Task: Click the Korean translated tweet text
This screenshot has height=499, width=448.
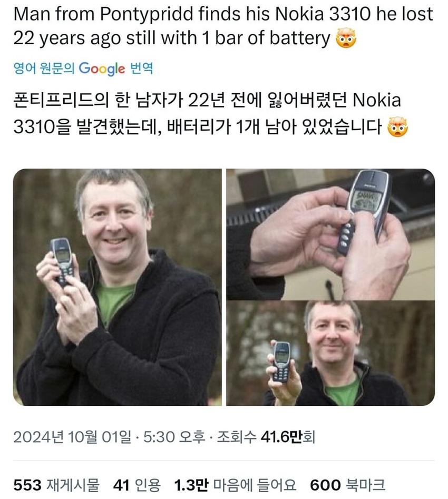Action: pos(210,113)
